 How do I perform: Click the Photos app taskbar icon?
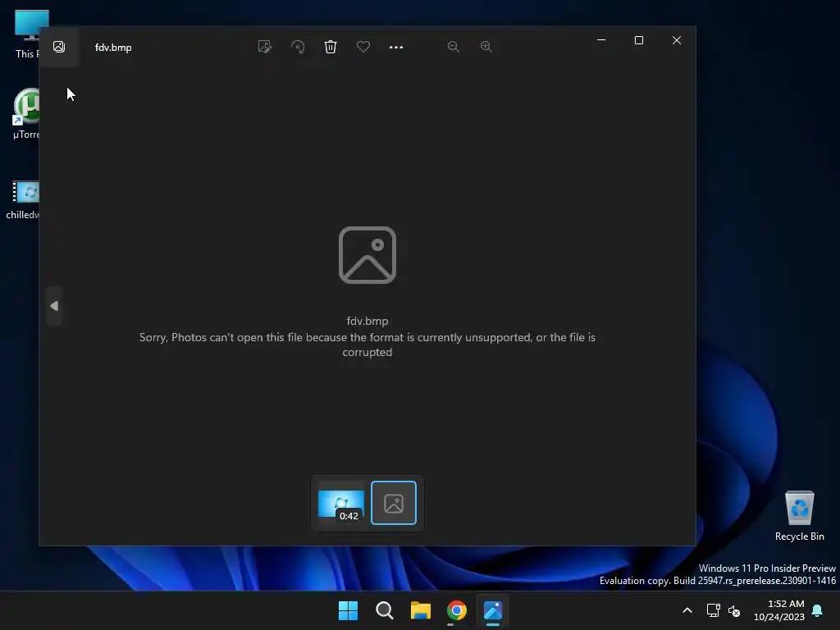click(493, 610)
